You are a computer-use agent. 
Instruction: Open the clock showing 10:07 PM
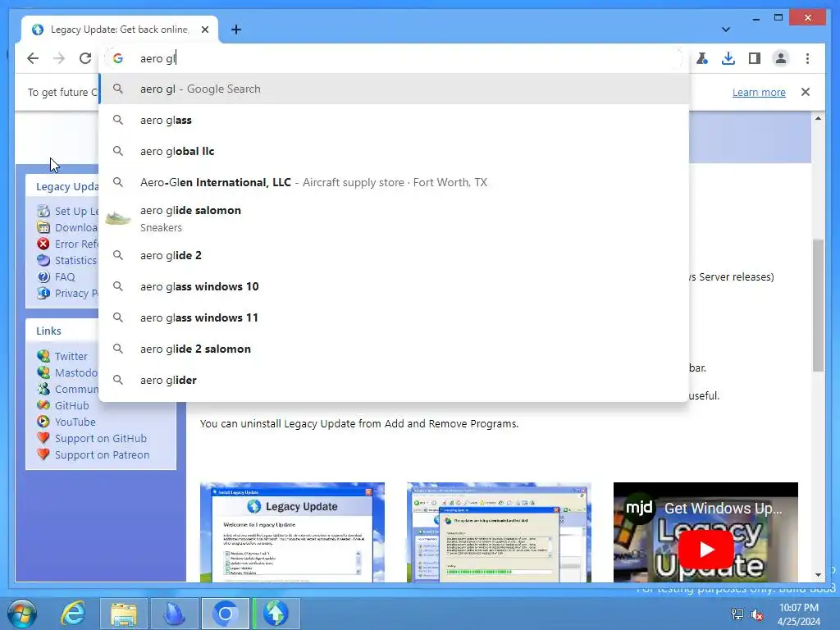point(799,614)
